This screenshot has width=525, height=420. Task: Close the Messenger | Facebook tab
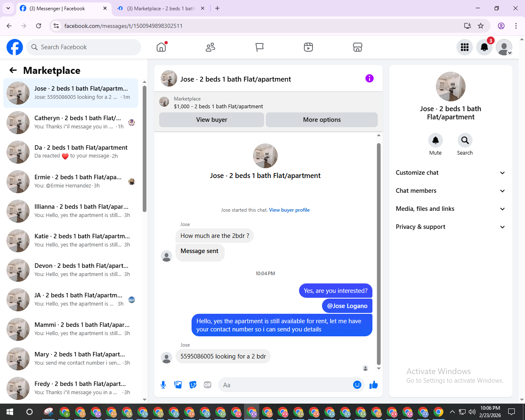tap(105, 8)
